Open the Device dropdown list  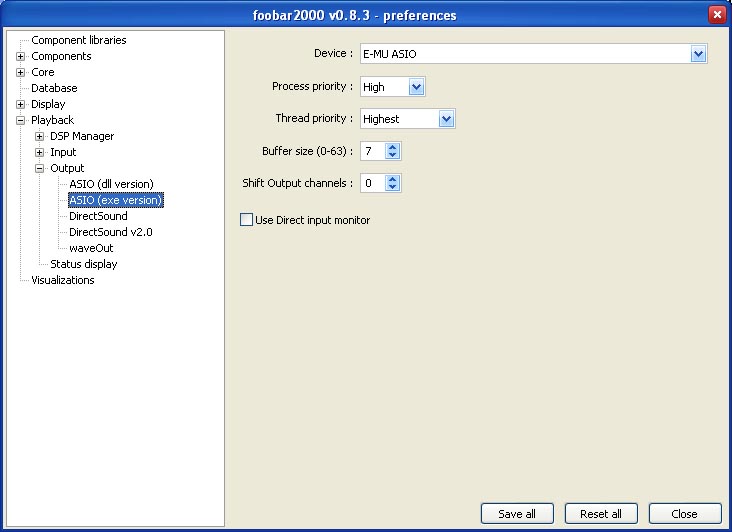(698, 54)
